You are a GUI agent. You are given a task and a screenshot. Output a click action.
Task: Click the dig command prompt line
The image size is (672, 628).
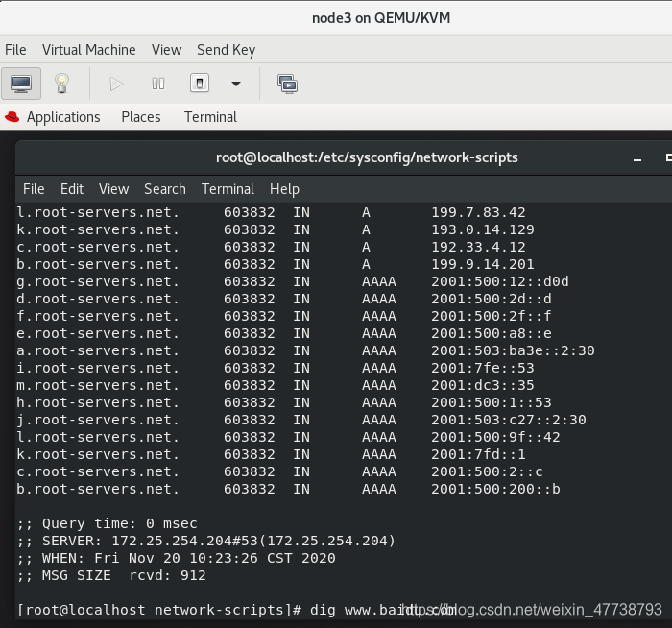coord(236,610)
